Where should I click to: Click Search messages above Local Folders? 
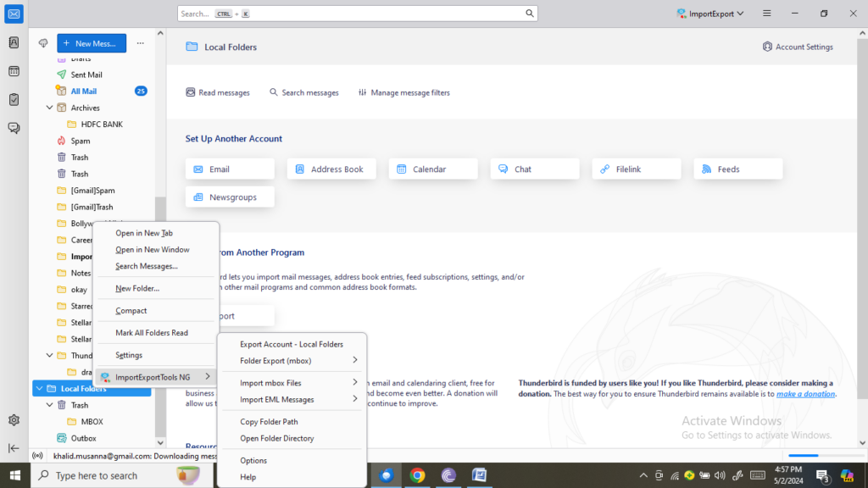(x=303, y=92)
